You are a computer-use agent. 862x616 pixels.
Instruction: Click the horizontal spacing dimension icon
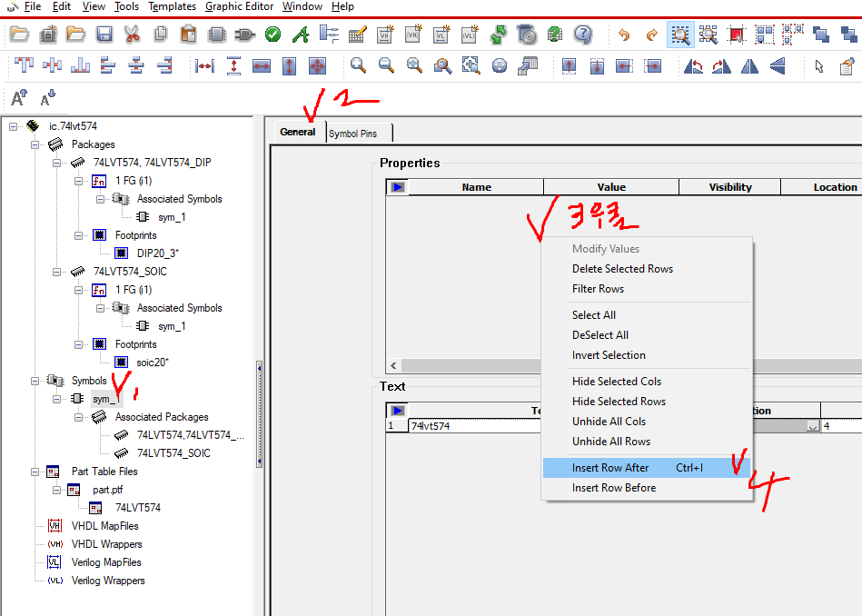pyautogui.click(x=205, y=66)
